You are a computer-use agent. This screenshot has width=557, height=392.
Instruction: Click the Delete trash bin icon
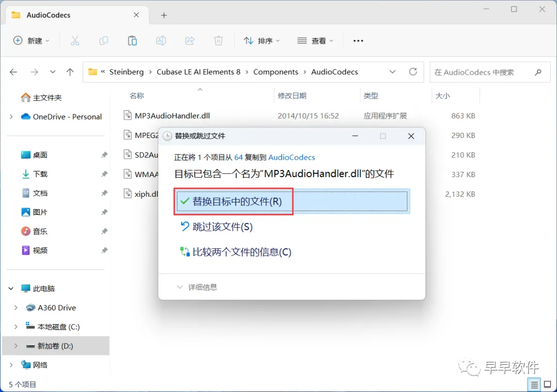(218, 41)
